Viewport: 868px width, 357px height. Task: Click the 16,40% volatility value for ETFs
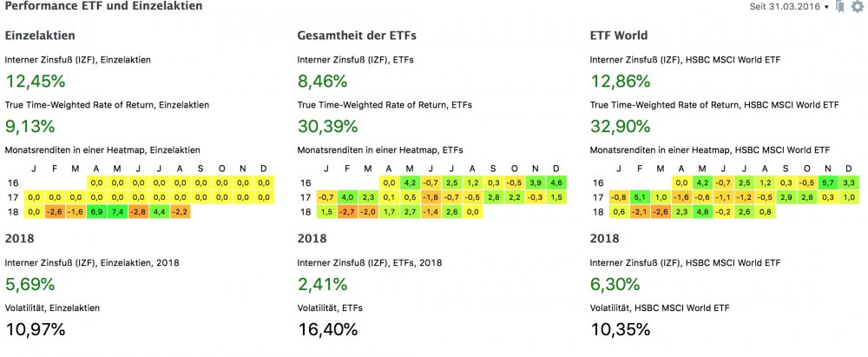click(x=327, y=329)
